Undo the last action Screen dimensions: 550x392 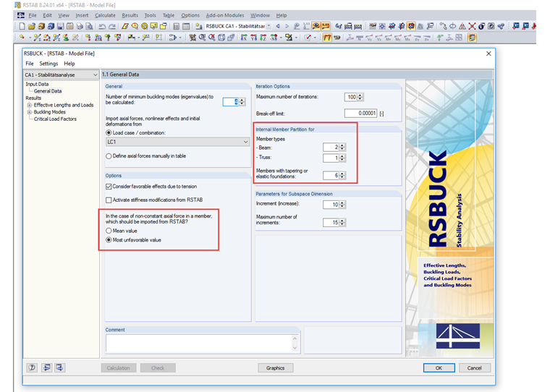click(102, 26)
